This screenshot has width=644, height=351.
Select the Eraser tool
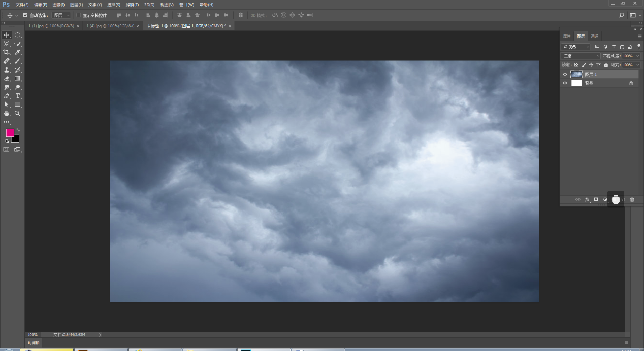click(x=7, y=79)
